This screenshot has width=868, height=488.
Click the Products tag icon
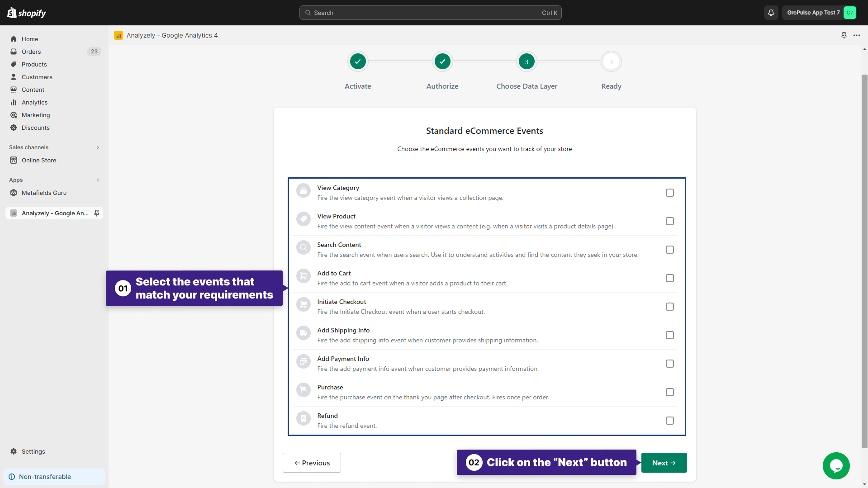coord(14,64)
